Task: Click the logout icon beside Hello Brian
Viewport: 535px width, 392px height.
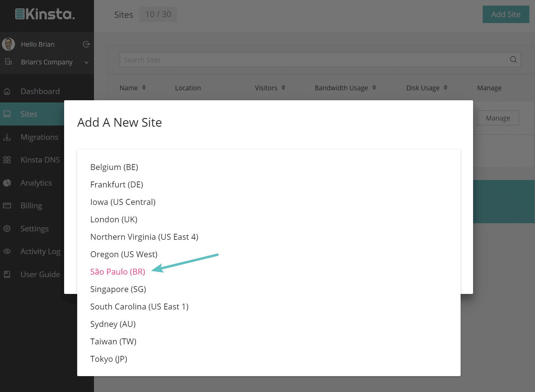Action: pyautogui.click(x=86, y=44)
